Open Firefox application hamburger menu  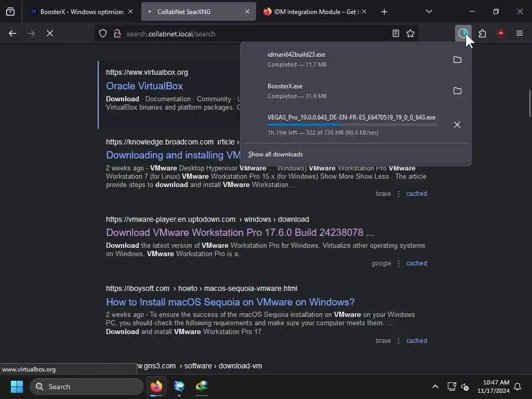[x=520, y=33]
